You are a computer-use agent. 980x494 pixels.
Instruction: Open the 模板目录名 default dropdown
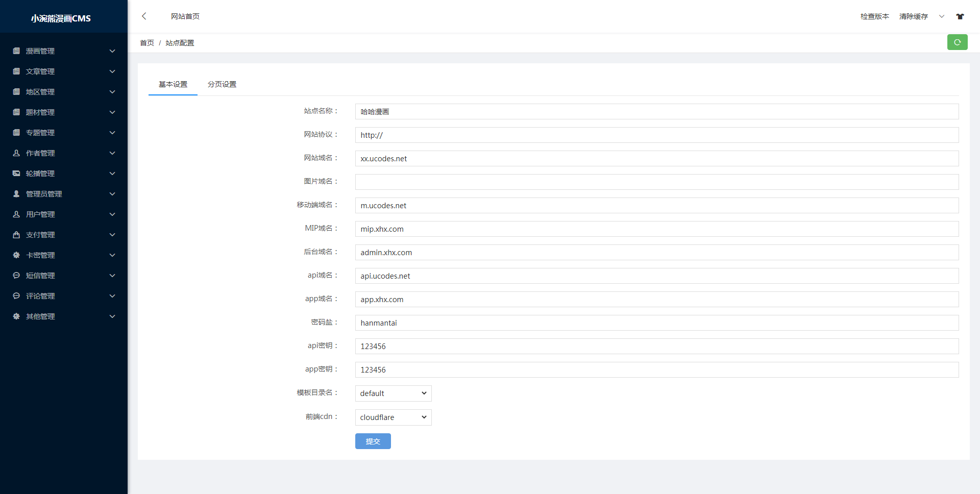393,393
